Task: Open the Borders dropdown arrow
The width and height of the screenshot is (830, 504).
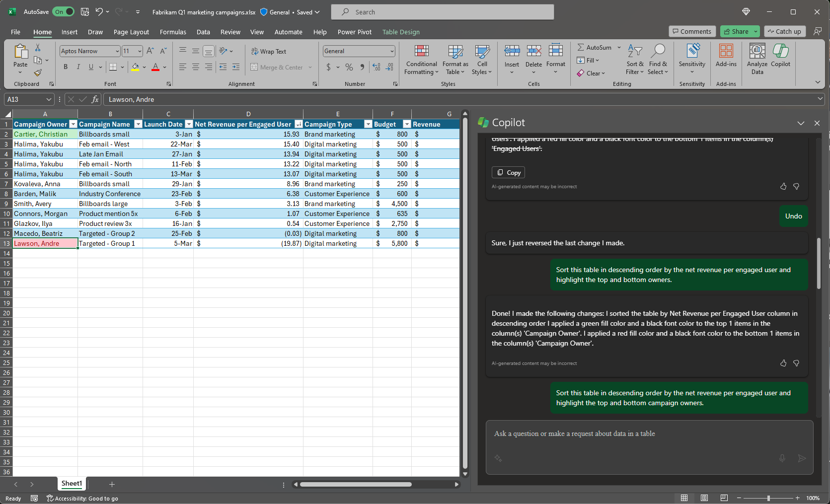Action: (x=122, y=67)
